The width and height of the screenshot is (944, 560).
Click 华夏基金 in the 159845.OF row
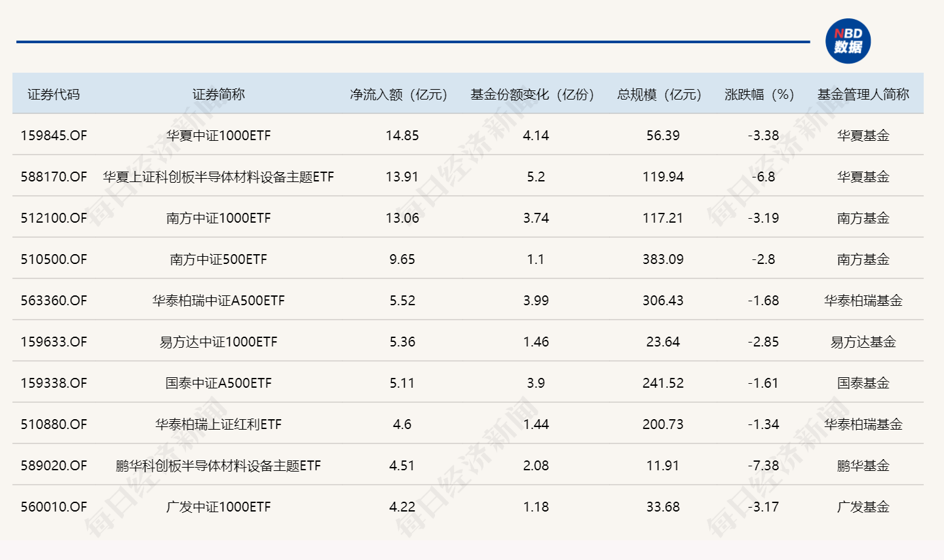point(863,136)
